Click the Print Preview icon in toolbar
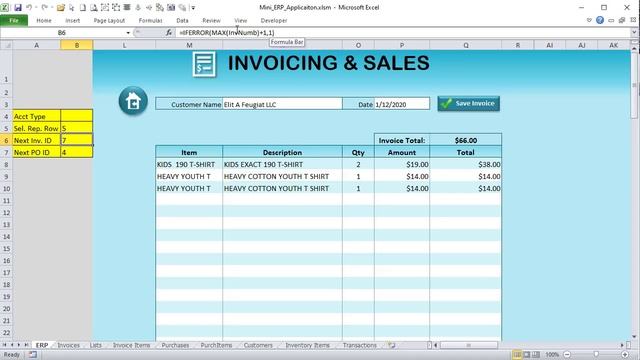Viewport: 640px width, 360px height. click(93, 7)
